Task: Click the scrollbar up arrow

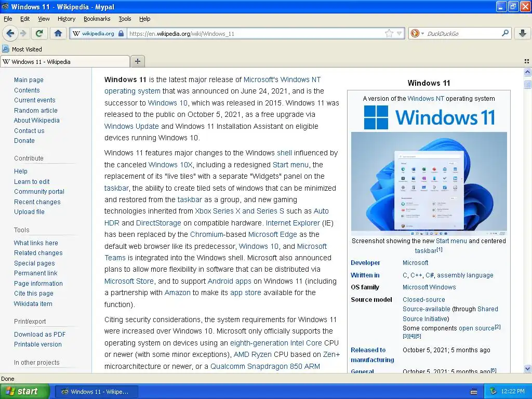Action: tap(527, 72)
